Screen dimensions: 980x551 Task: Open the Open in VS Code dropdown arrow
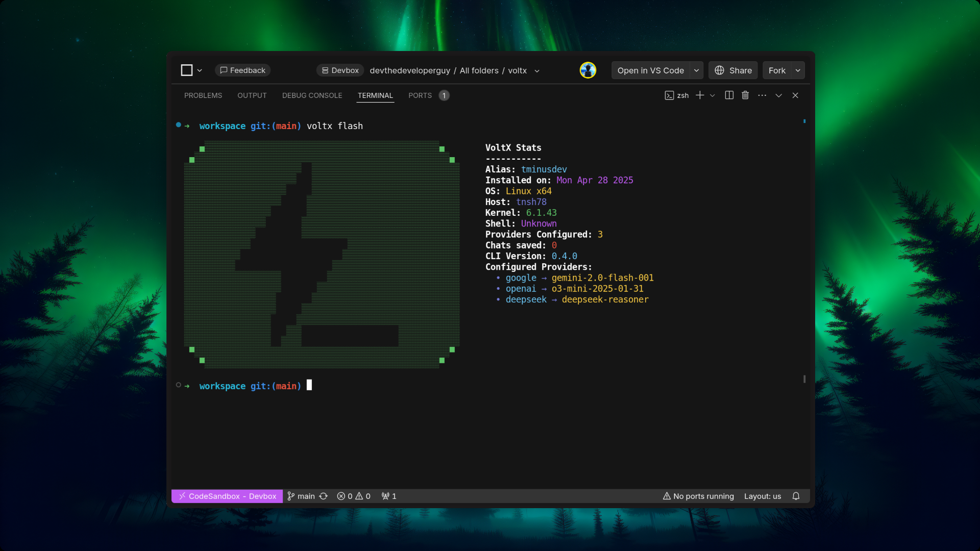click(696, 70)
